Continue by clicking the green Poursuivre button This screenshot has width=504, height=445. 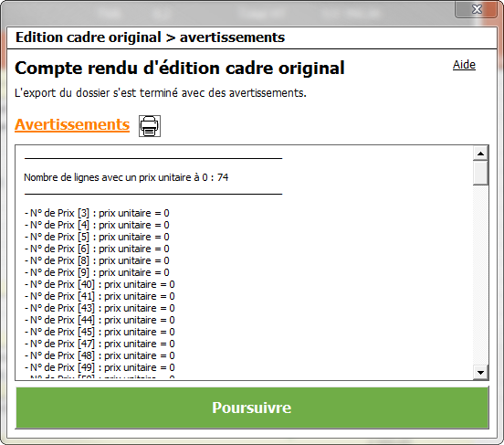coord(252,408)
